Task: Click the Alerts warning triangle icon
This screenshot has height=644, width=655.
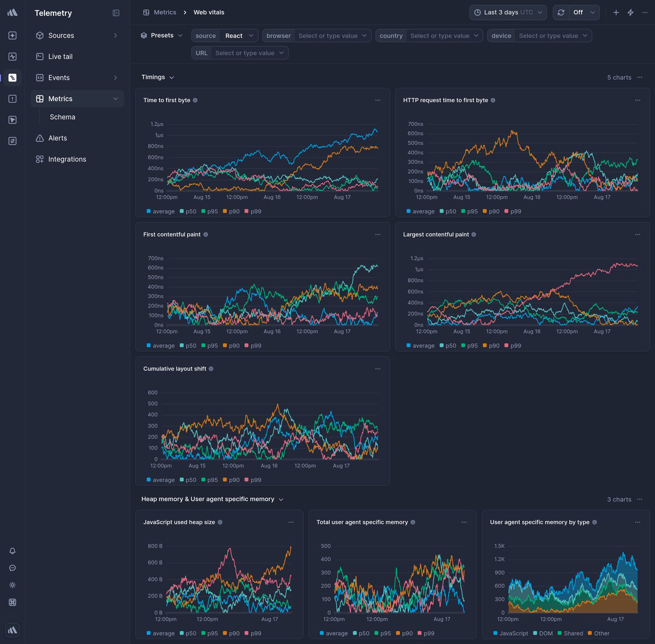Action: (x=40, y=138)
